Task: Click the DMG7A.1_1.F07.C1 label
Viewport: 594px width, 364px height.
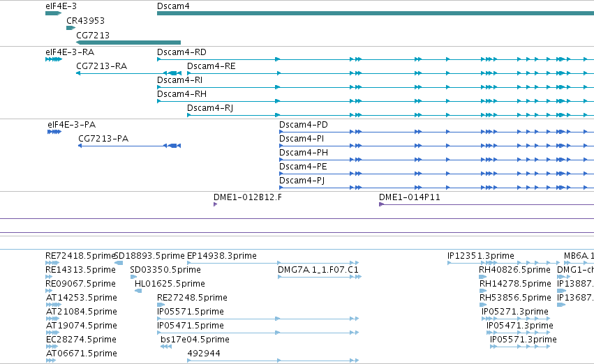Action: tap(318, 270)
